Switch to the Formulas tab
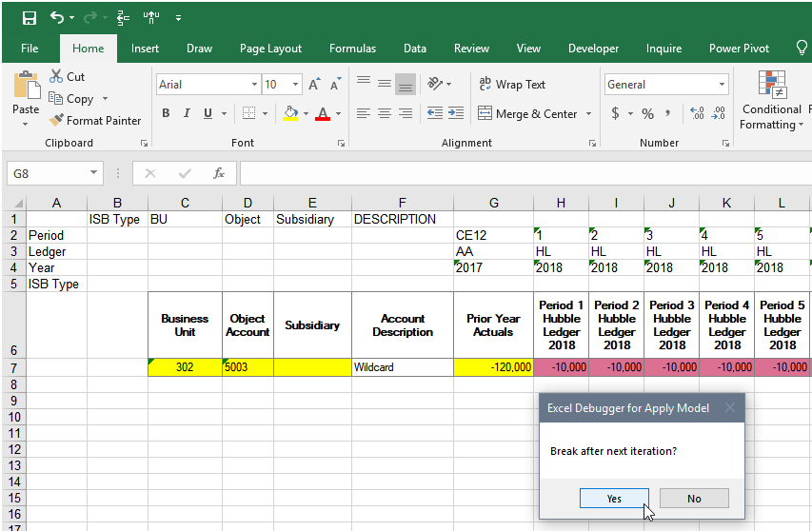This screenshot has height=531, width=812. 352,49
